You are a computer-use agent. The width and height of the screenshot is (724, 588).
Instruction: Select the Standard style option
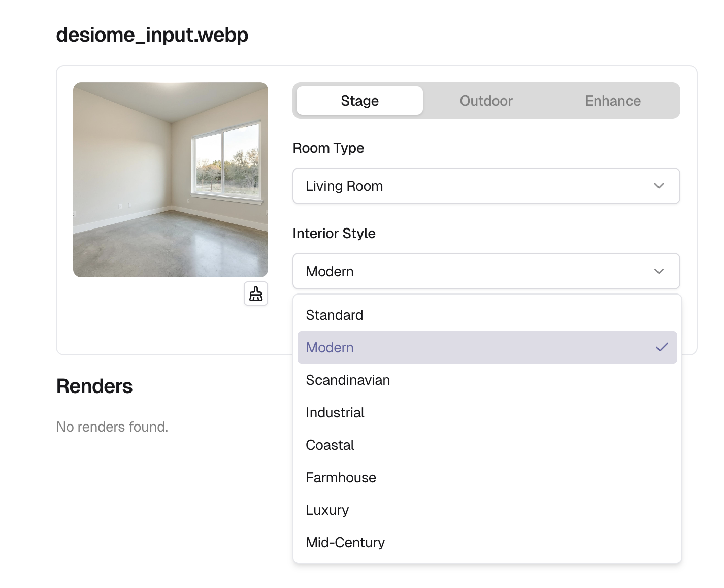[x=335, y=315]
